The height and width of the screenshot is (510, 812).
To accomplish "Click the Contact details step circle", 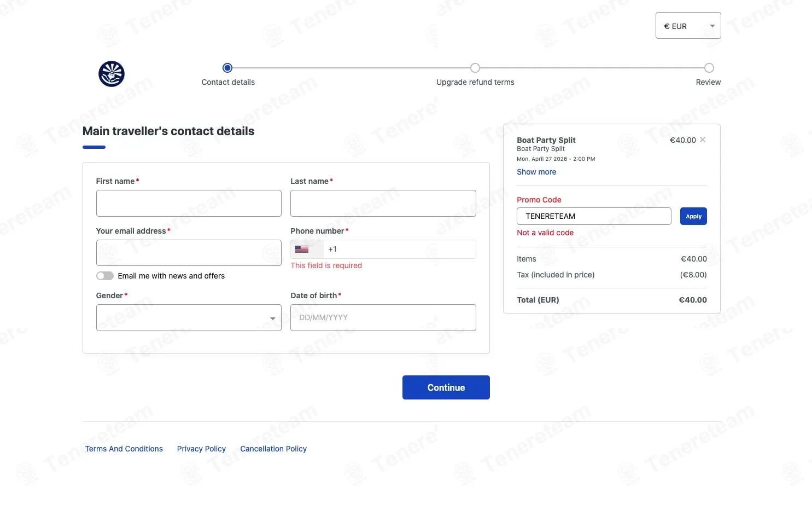I will [x=227, y=68].
